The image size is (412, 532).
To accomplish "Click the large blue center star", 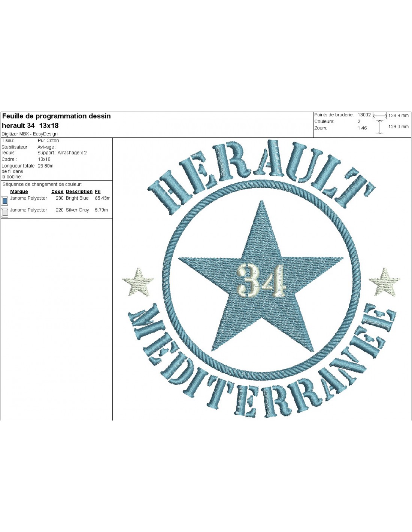I will 260,314.
